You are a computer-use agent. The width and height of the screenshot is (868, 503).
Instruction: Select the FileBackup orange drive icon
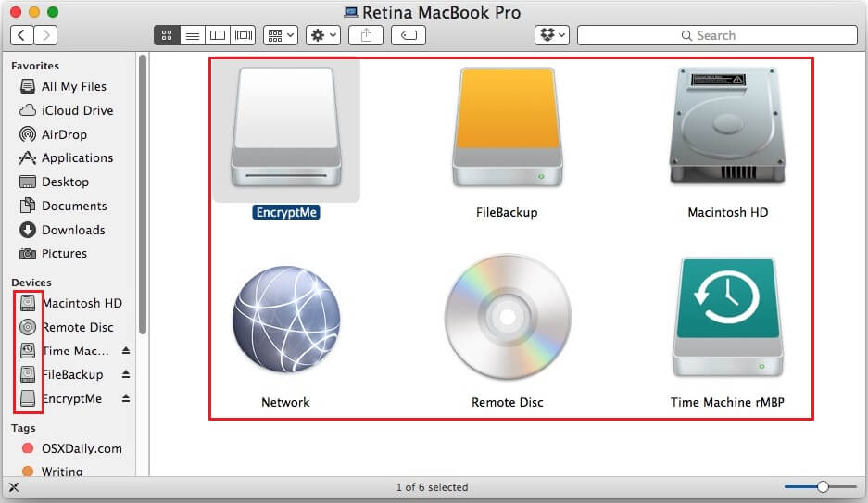507,127
